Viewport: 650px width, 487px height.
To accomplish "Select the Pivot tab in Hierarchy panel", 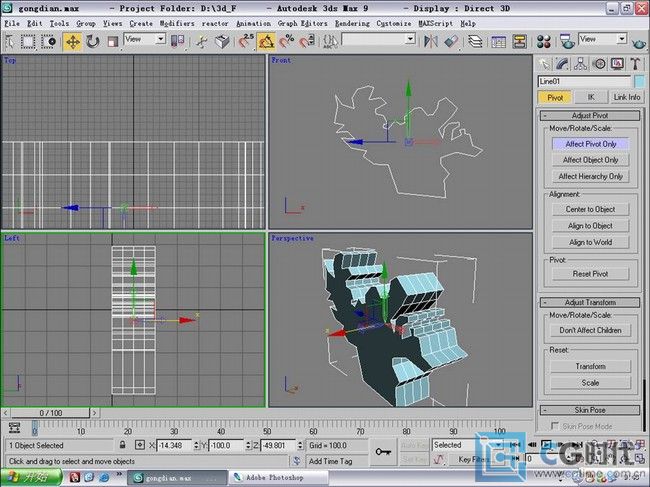I will (x=555, y=98).
